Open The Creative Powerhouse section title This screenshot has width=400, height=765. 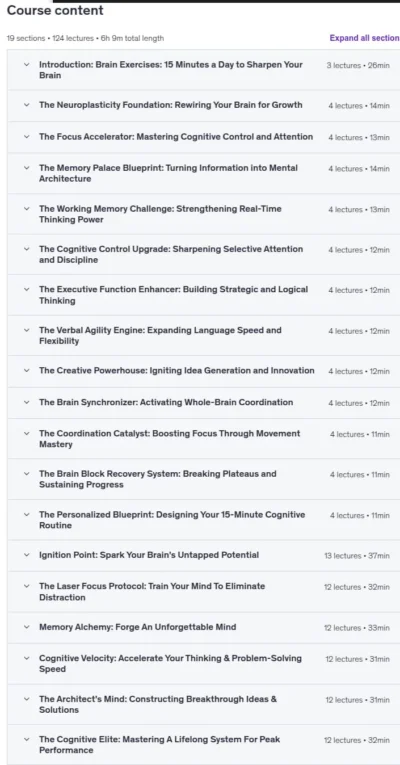[177, 370]
